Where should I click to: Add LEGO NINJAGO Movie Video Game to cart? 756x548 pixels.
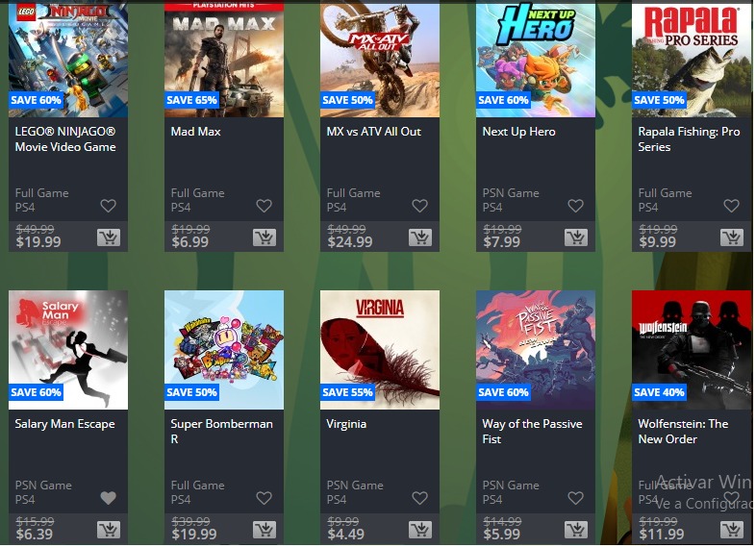[x=109, y=237]
